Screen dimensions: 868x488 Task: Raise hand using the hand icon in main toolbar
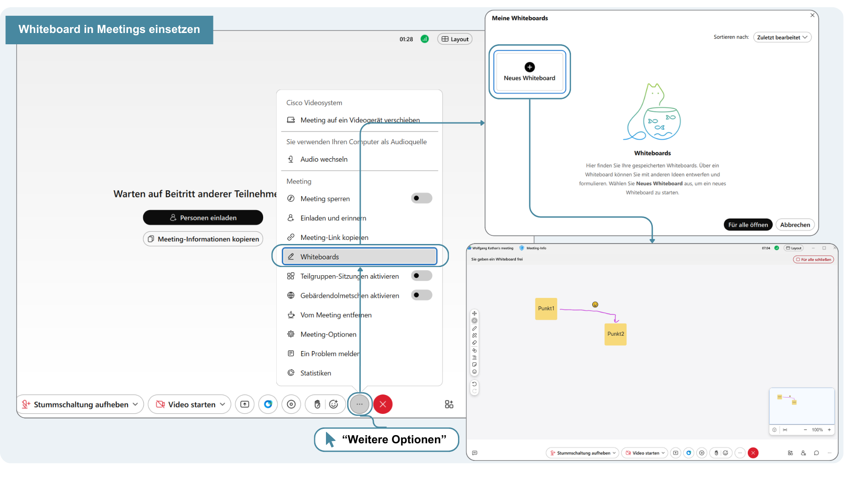click(317, 404)
